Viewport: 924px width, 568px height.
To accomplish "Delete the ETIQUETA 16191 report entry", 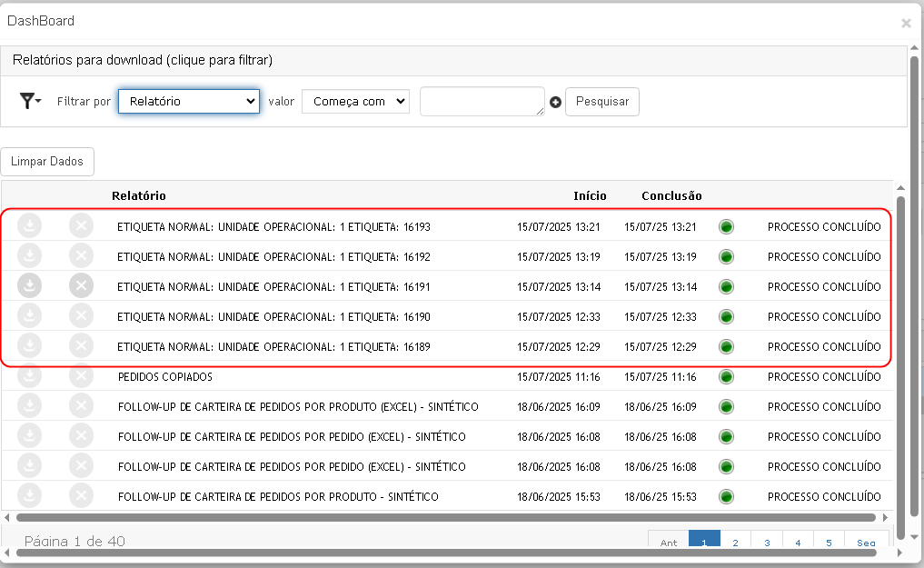I will [x=82, y=286].
